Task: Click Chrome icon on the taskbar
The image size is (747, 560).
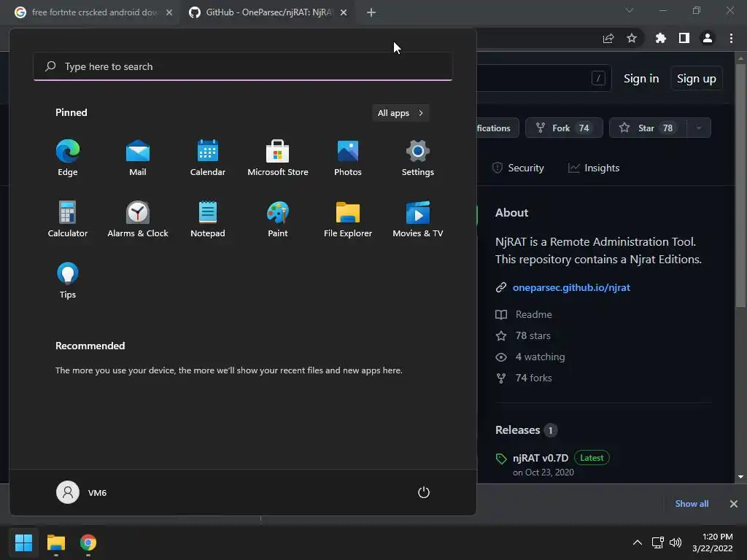Action: click(88, 542)
